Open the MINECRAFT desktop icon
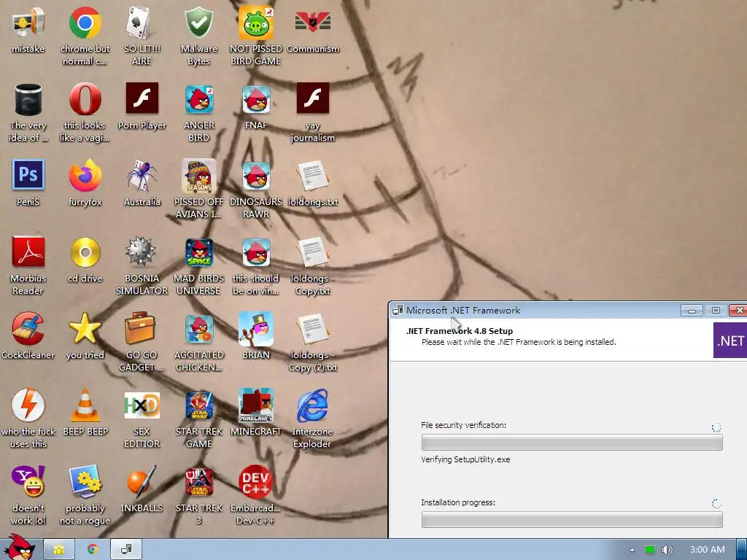Screen dimensions: 747x560 pyautogui.click(x=256, y=405)
